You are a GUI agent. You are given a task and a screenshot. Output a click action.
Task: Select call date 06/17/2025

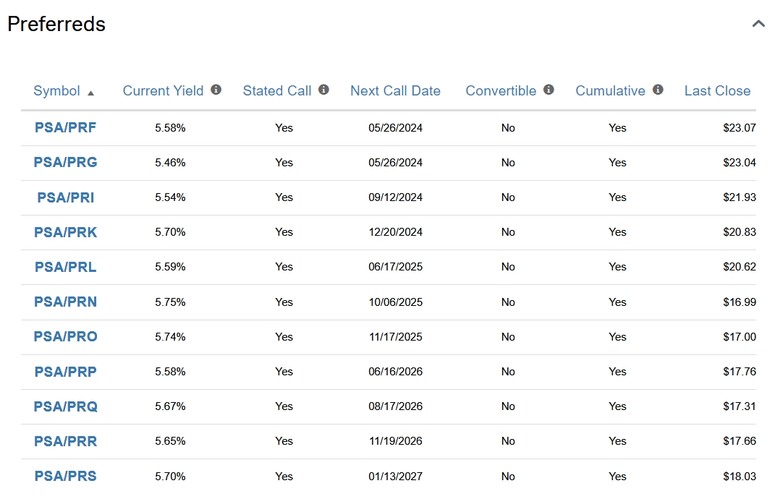395,267
